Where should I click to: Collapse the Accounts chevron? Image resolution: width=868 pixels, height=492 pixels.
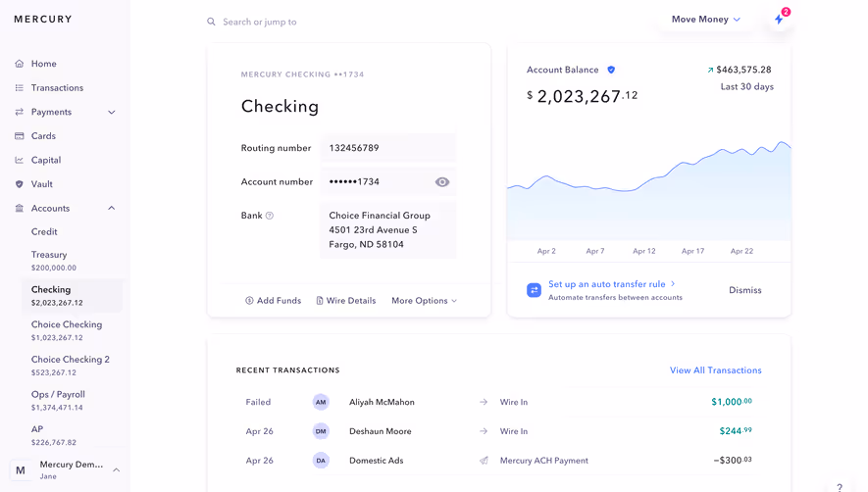[x=111, y=208]
